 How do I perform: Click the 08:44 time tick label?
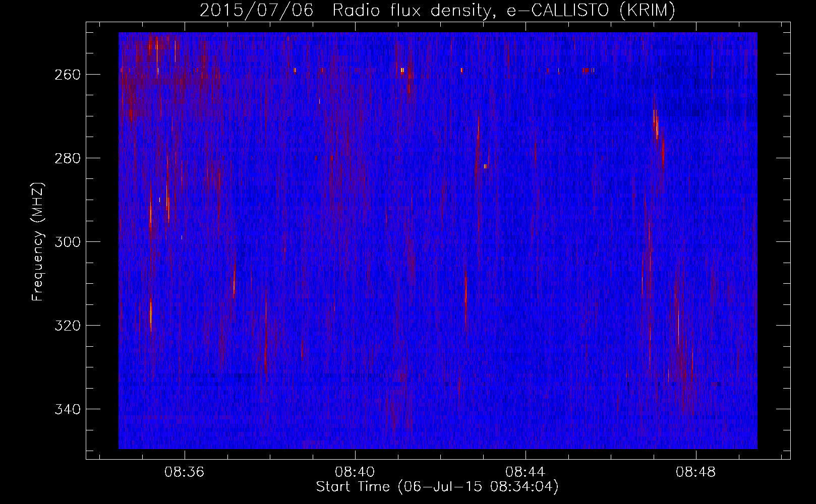tap(526, 472)
